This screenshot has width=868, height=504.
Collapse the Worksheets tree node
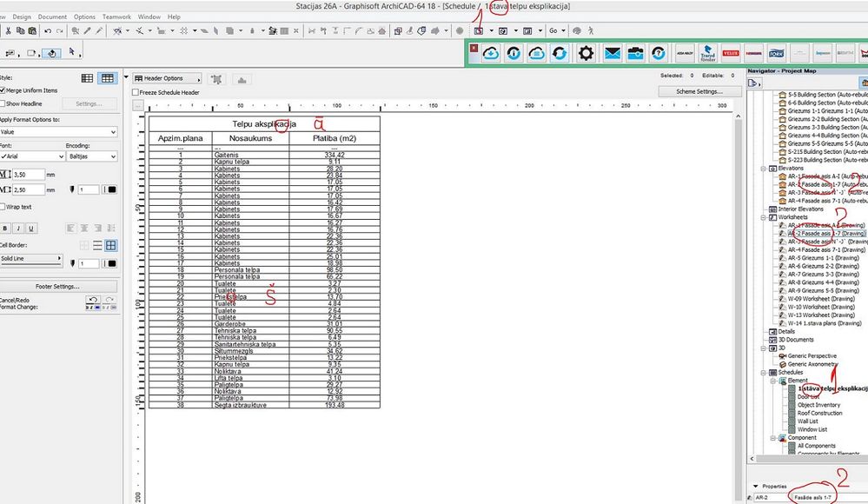(764, 217)
